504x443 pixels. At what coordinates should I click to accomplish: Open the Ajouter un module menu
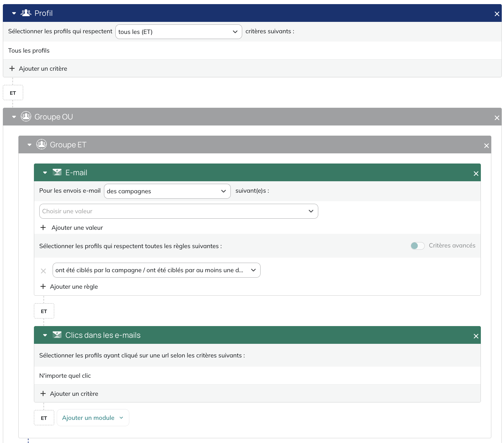(x=93, y=418)
